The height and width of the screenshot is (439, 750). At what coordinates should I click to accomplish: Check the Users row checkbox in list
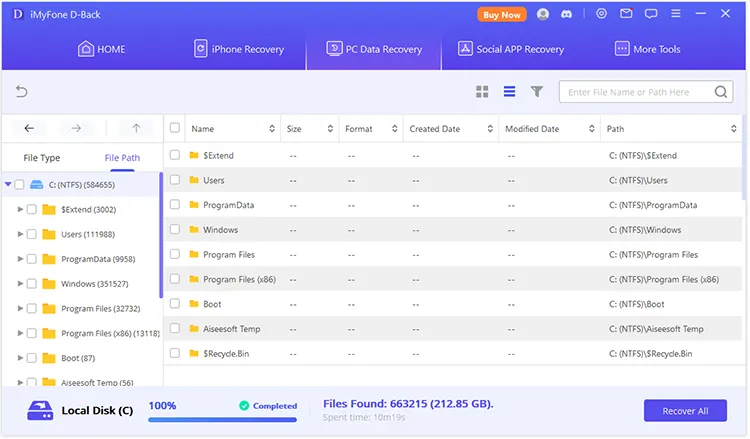(x=175, y=180)
